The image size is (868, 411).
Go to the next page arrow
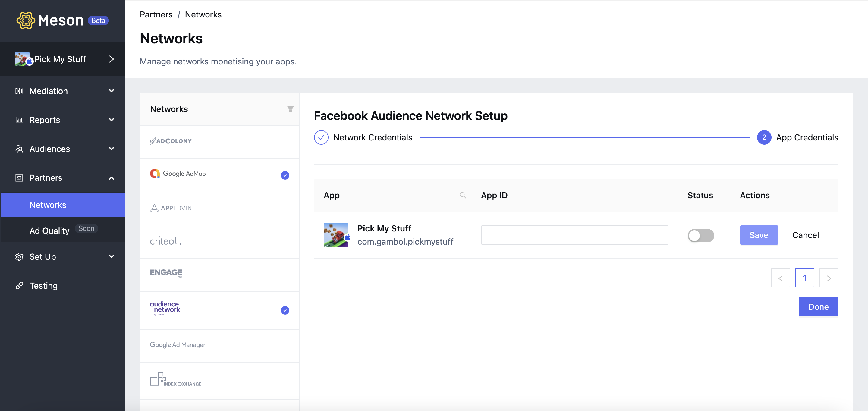(829, 278)
